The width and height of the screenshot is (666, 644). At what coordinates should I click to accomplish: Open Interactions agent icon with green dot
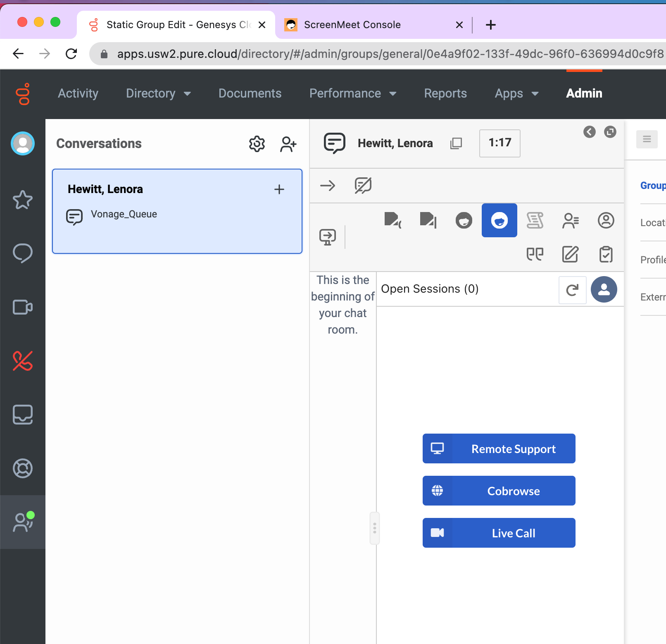[24, 522]
